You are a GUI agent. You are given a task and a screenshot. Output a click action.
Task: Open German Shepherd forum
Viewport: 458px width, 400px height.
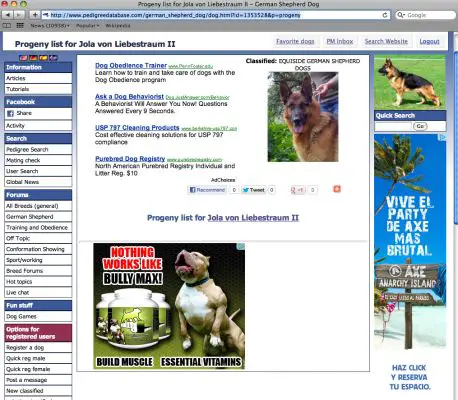[38, 217]
